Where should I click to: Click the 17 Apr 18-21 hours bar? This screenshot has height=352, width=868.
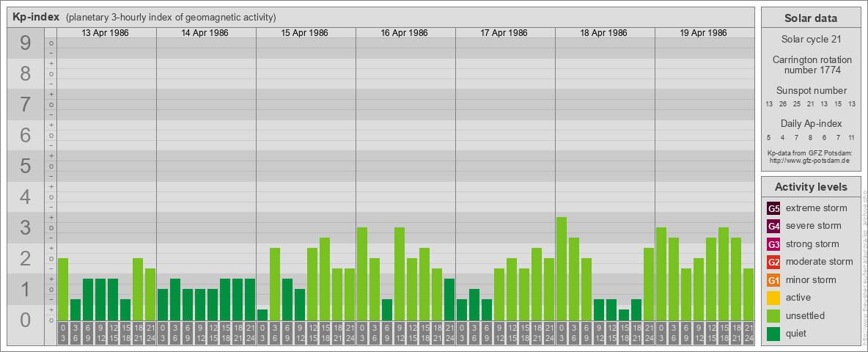click(x=537, y=284)
